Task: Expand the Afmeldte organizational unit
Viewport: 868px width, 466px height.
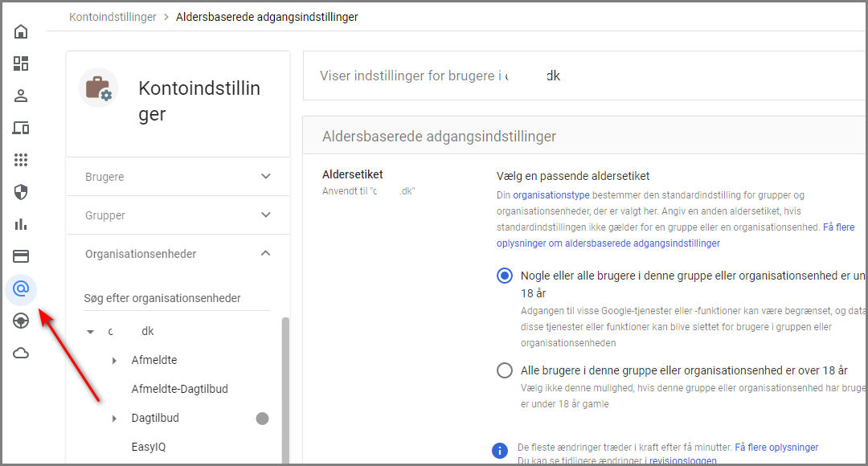Action: [x=114, y=360]
